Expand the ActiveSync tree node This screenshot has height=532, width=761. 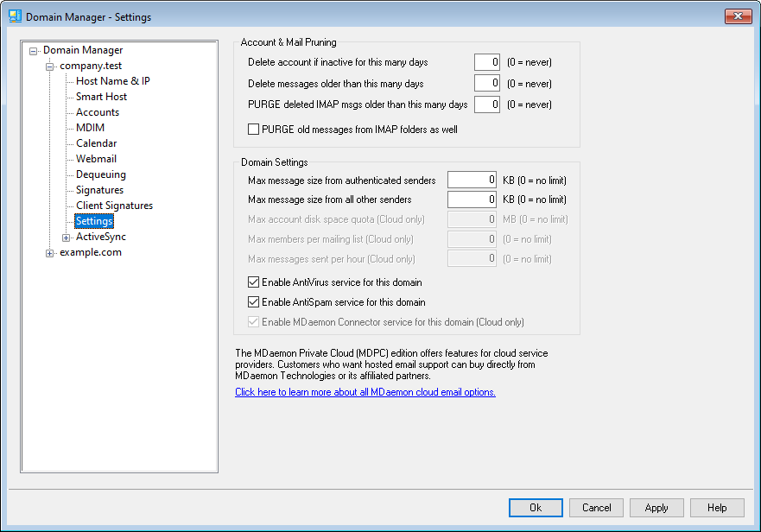click(x=67, y=237)
